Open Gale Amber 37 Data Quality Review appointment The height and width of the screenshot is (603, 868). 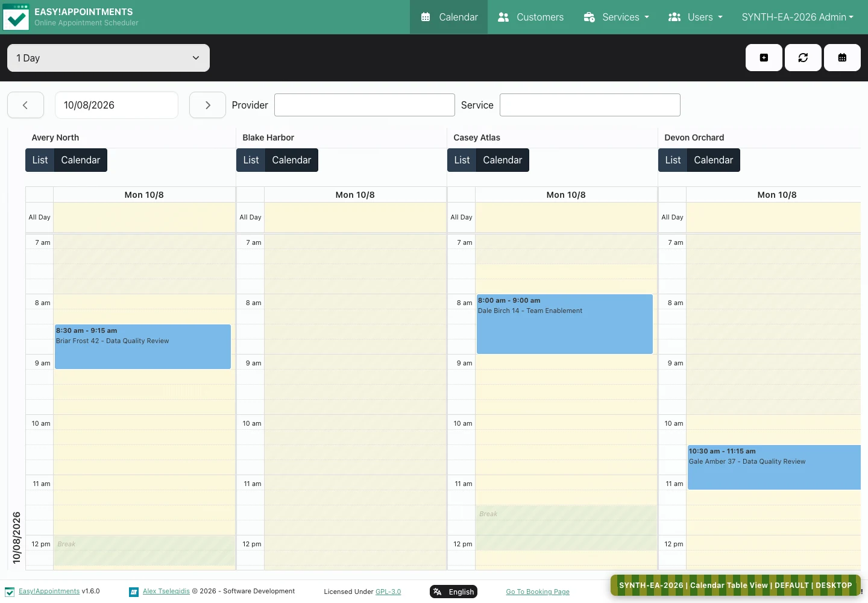click(774, 467)
